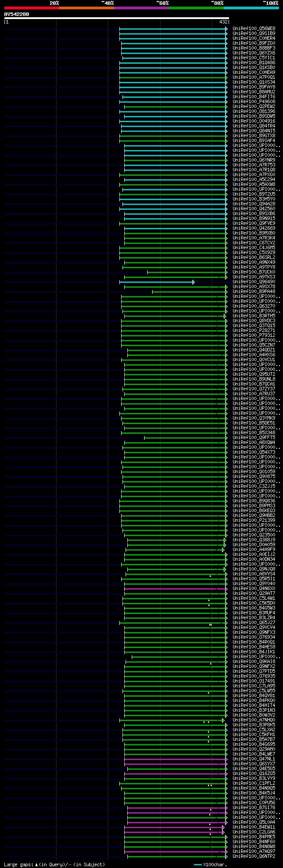
Task: Select the AV542280 query label
Action: 17,14
